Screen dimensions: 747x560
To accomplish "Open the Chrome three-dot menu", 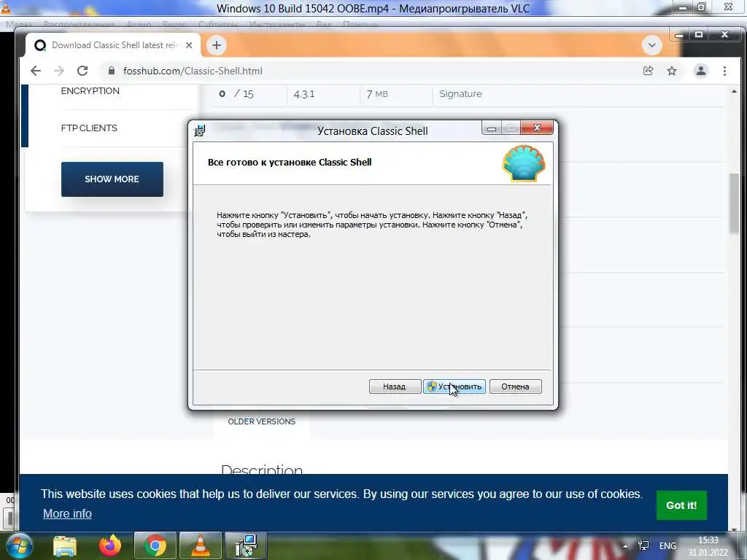I will [x=724, y=71].
